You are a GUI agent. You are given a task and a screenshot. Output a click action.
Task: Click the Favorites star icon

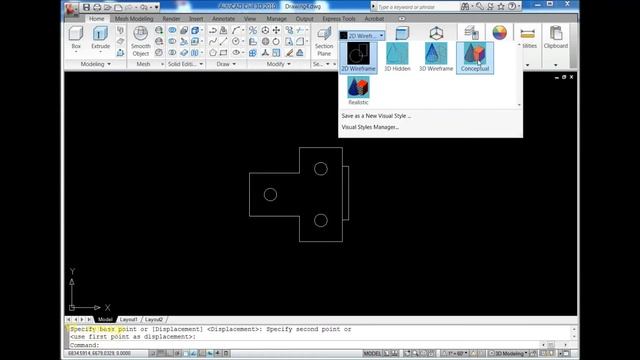click(501, 7)
